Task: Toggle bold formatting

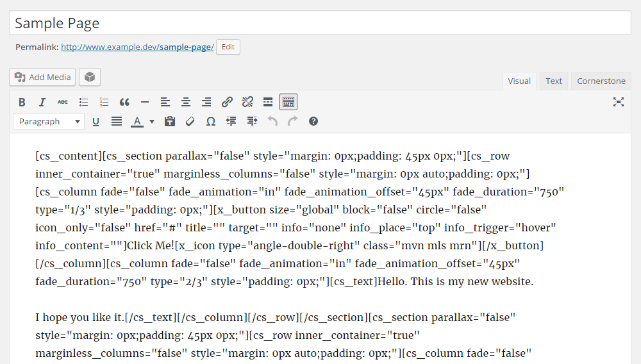Action: point(22,102)
